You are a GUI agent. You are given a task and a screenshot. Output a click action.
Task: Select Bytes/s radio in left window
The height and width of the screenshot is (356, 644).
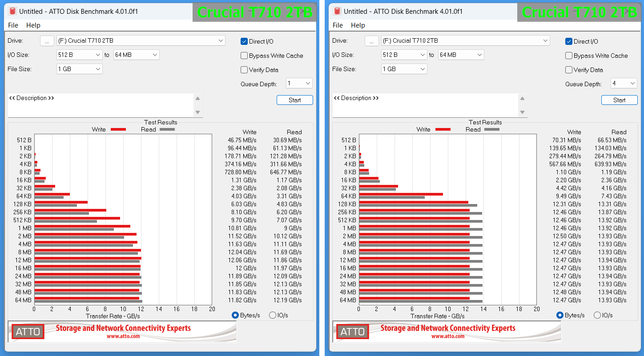(x=235, y=315)
